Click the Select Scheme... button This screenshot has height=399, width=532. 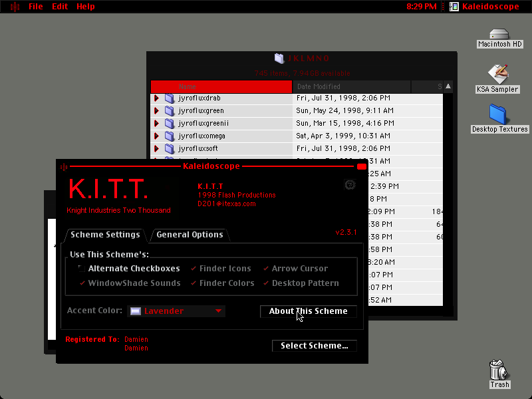click(315, 346)
